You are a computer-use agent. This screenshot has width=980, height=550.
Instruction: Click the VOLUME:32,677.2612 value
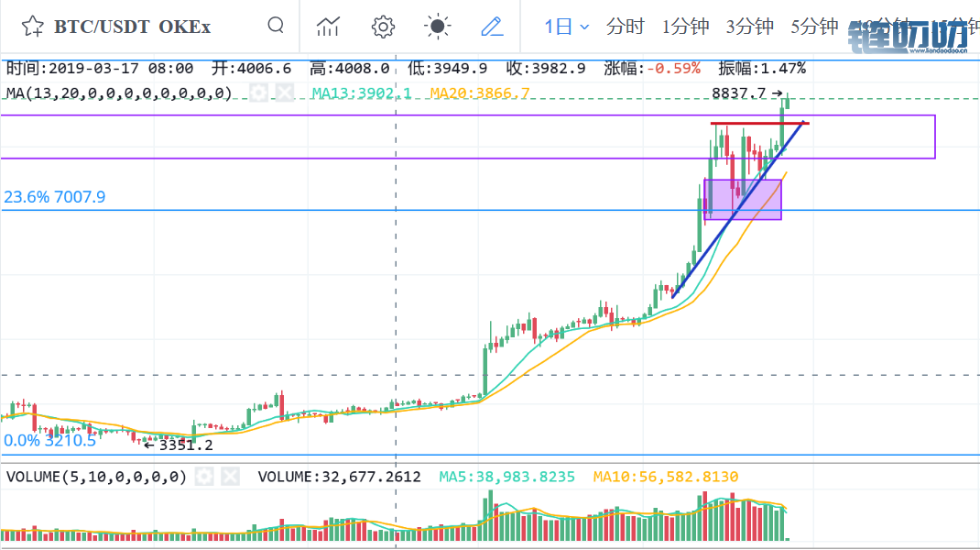point(340,477)
